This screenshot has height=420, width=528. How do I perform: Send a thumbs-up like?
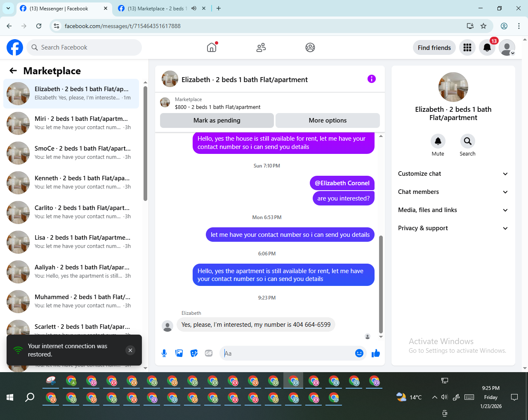coord(376,353)
